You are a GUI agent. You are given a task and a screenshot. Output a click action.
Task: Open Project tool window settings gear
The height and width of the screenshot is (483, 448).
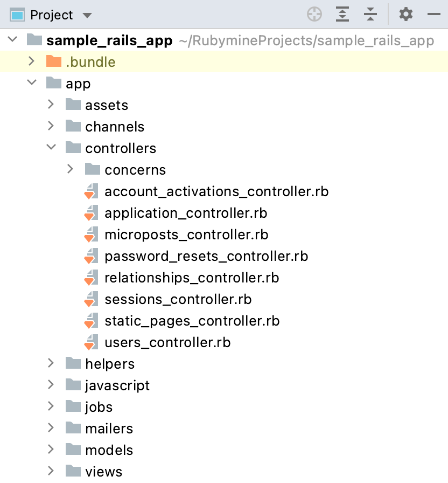pyautogui.click(x=405, y=15)
